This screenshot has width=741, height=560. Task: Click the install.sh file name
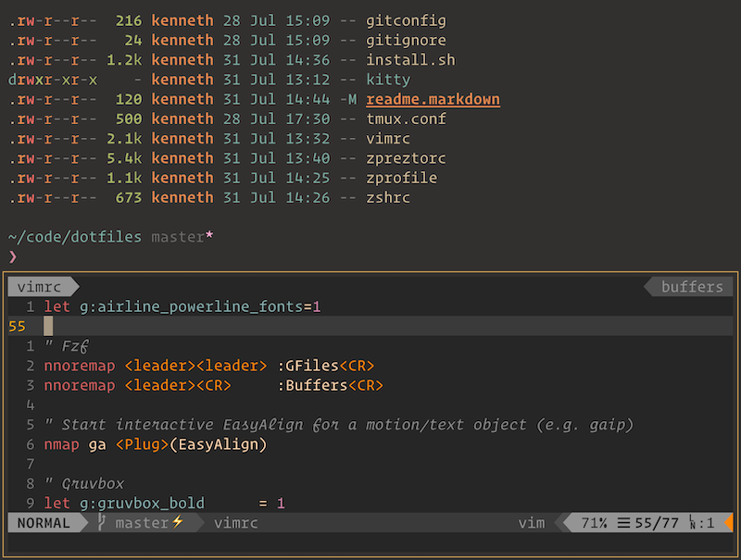(410, 59)
